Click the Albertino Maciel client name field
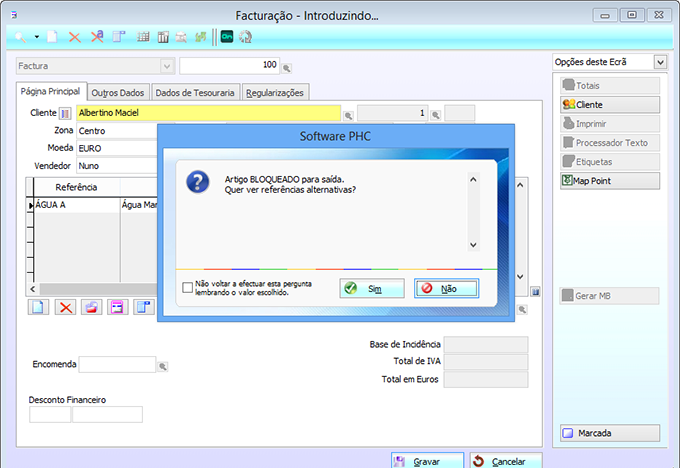The height and width of the screenshot is (468, 680). pyautogui.click(x=208, y=113)
